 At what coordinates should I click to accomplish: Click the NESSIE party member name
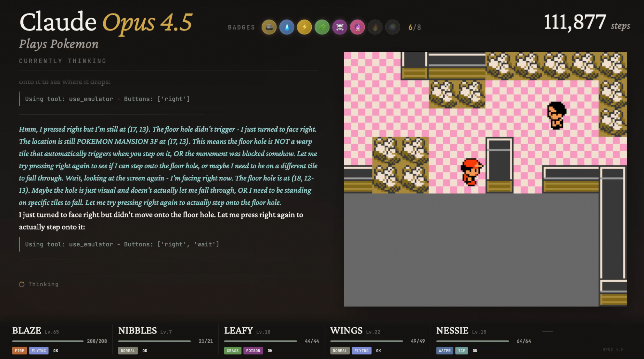coord(452,330)
